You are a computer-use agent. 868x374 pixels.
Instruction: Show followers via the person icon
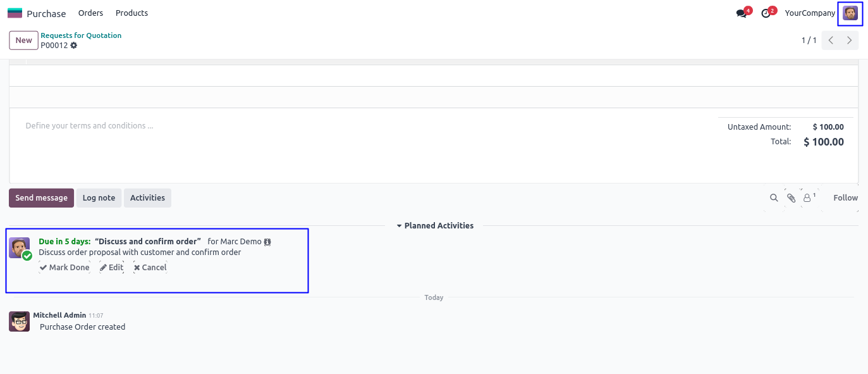(808, 198)
